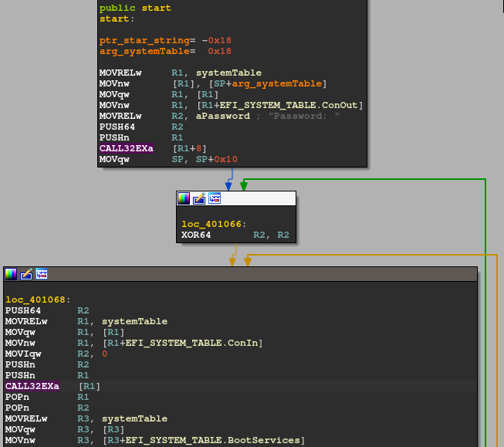
Task: Click the 'start:' label
Action: [x=117, y=19]
